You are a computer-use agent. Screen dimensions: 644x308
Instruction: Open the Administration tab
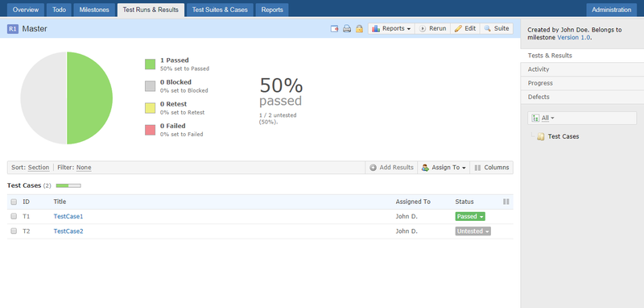[611, 10]
